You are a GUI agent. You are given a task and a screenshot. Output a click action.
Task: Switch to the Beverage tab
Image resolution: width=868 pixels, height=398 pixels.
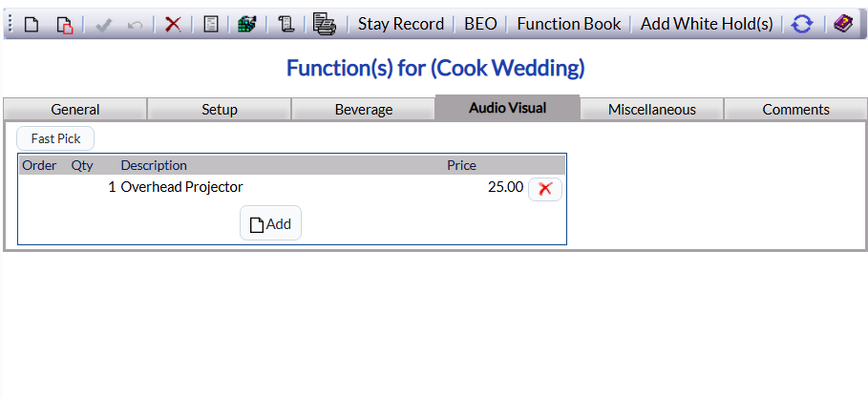[x=364, y=109]
